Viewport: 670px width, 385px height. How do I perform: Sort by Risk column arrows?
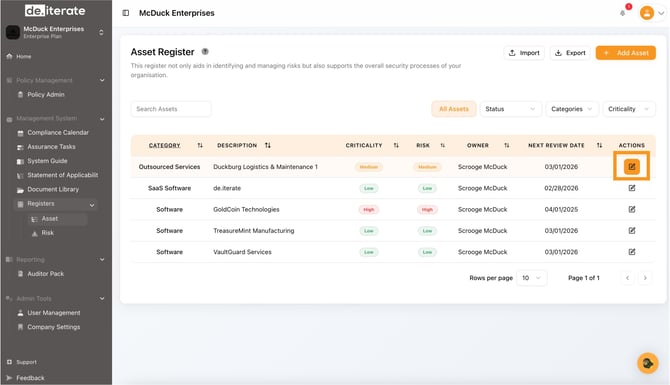[x=443, y=146]
